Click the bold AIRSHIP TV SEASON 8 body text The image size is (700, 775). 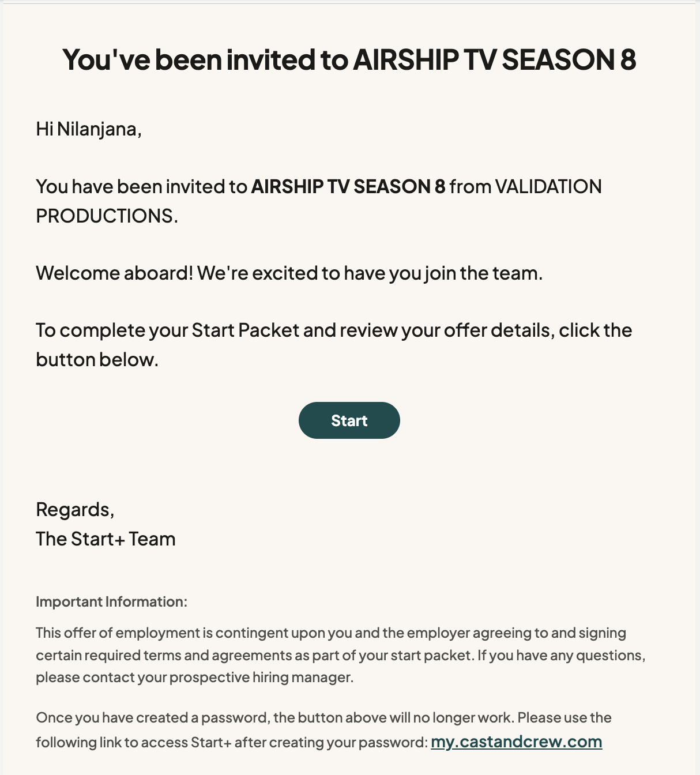click(x=348, y=187)
